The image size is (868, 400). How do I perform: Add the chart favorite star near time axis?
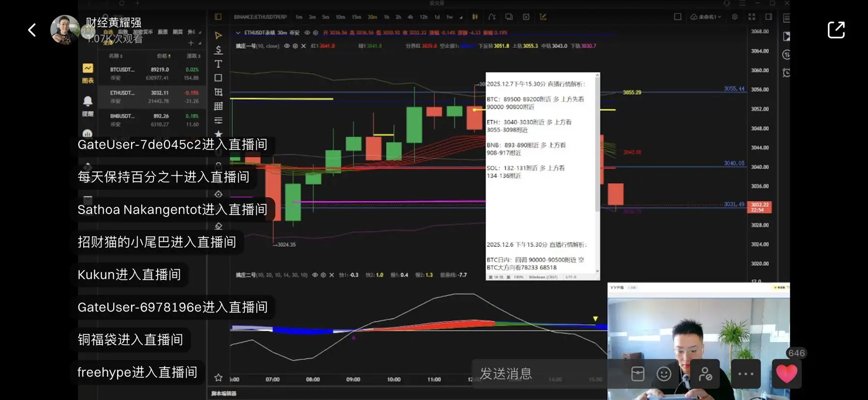pos(219,377)
